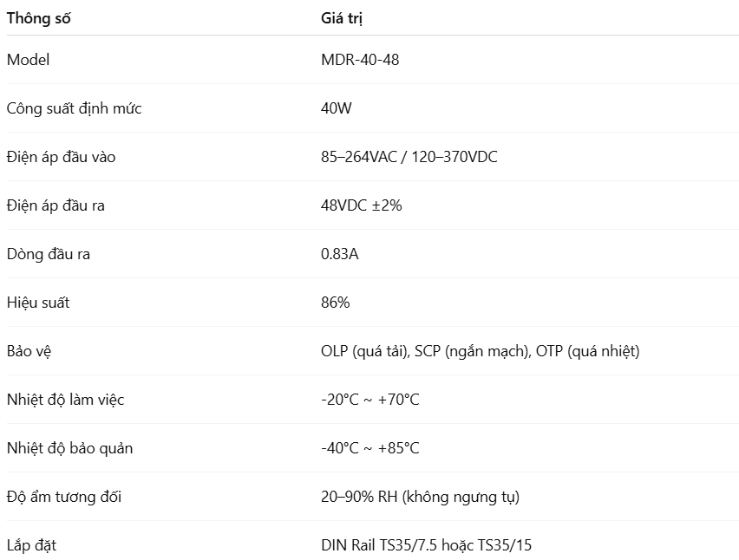Select the OLP, SCP, OTP protection text
Image resolution: width=739 pixels, height=560 pixels.
480,351
